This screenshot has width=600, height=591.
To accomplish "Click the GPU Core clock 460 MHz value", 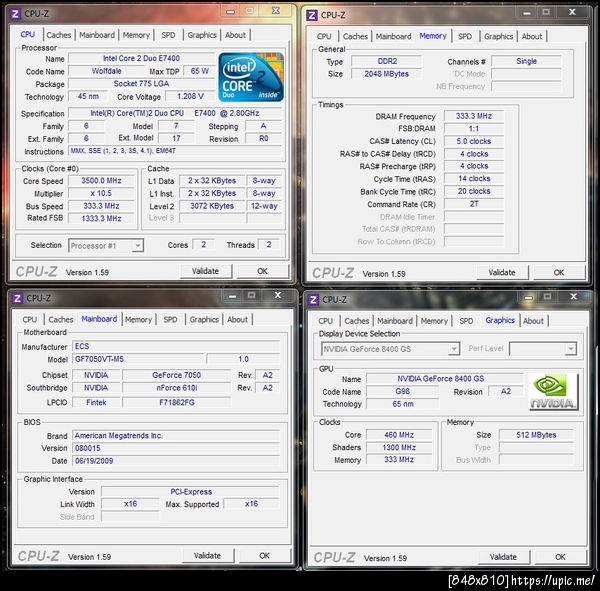I will (399, 435).
